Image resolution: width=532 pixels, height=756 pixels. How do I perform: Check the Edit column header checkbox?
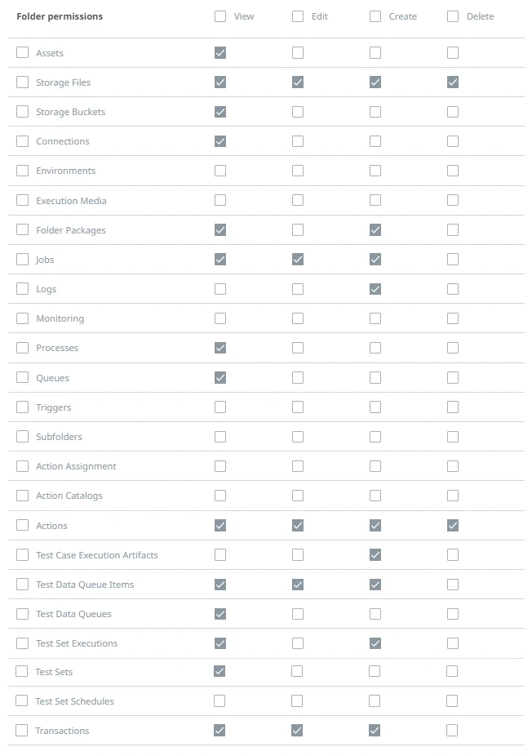298,16
